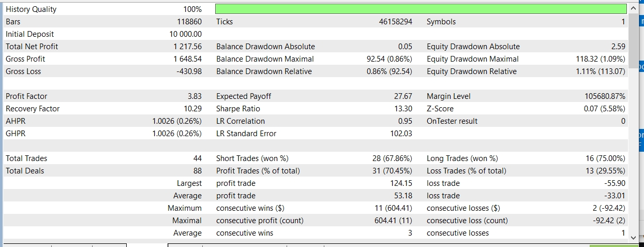
Task: Click the OnTester result label
Action: click(452, 121)
